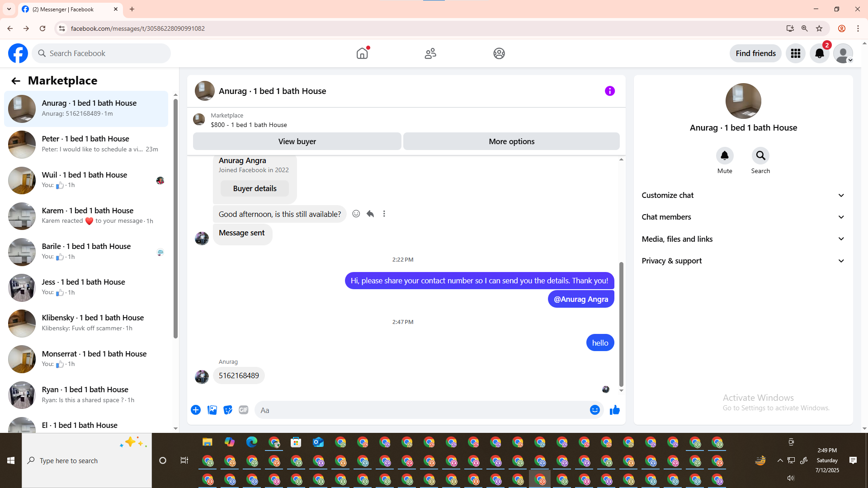
Task: Mute this Anurag conversation
Action: click(724, 156)
